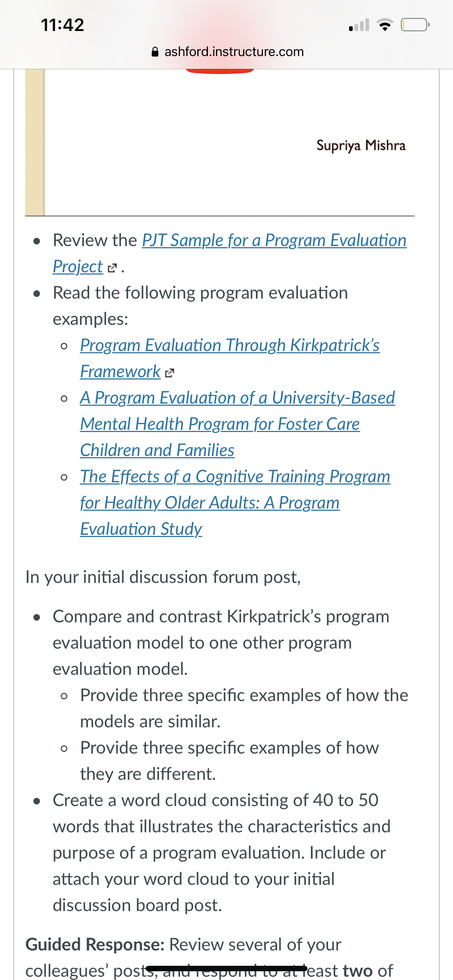Viewport: 453px width, 980px height.
Task: Tap the battery status icon
Action: [415, 25]
